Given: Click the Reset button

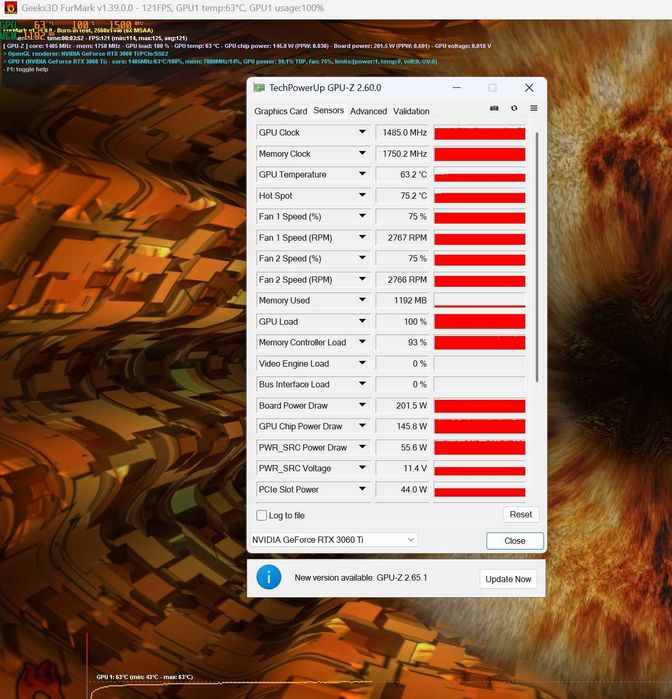Looking at the screenshot, I should (521, 514).
